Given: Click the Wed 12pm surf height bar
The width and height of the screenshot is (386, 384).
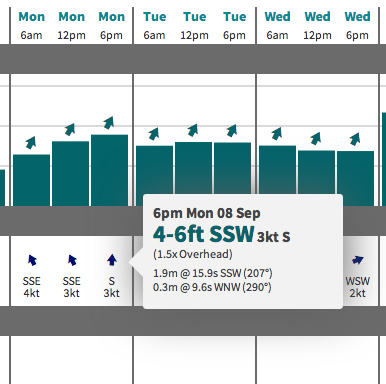Looking at the screenshot, I should point(316,172).
